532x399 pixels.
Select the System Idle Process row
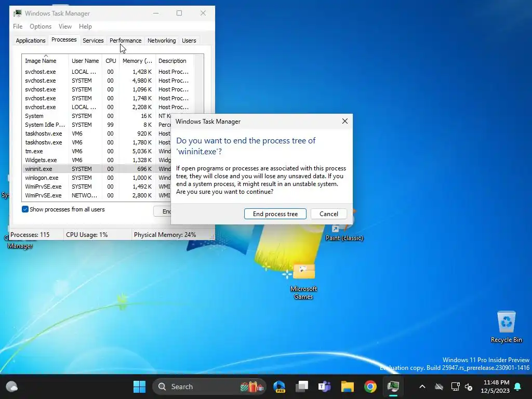(x=96, y=125)
